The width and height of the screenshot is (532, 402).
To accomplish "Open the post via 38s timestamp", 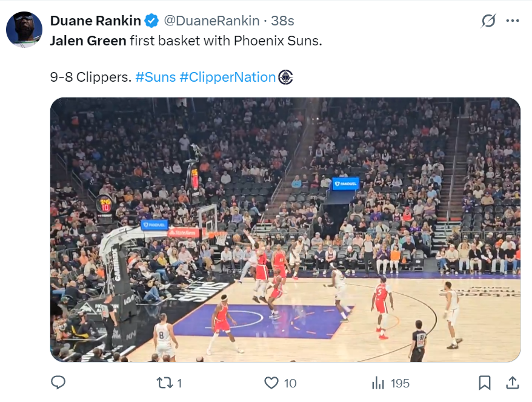I will (x=282, y=21).
